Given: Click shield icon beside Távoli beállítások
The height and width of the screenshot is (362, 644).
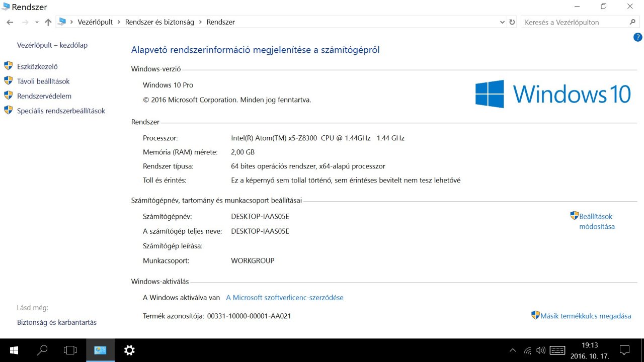Looking at the screenshot, I should tap(8, 80).
